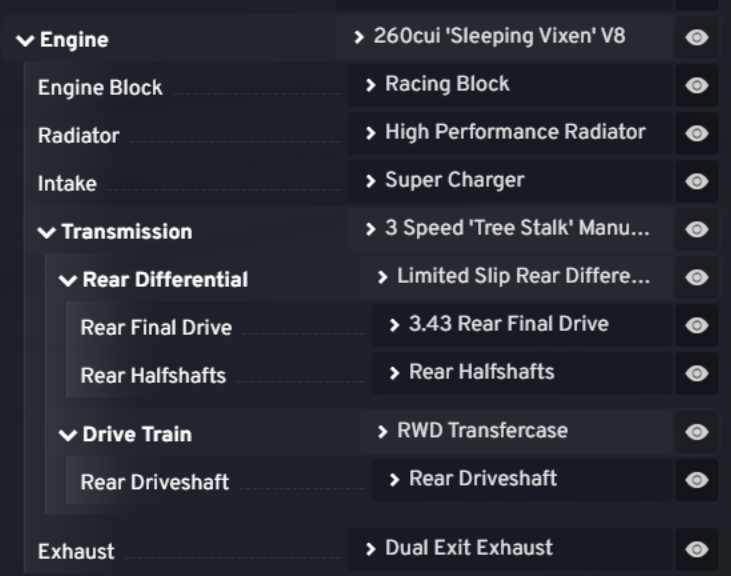This screenshot has width=731, height=576.
Task: Open the Super Charger intake selector
Action: tap(454, 181)
